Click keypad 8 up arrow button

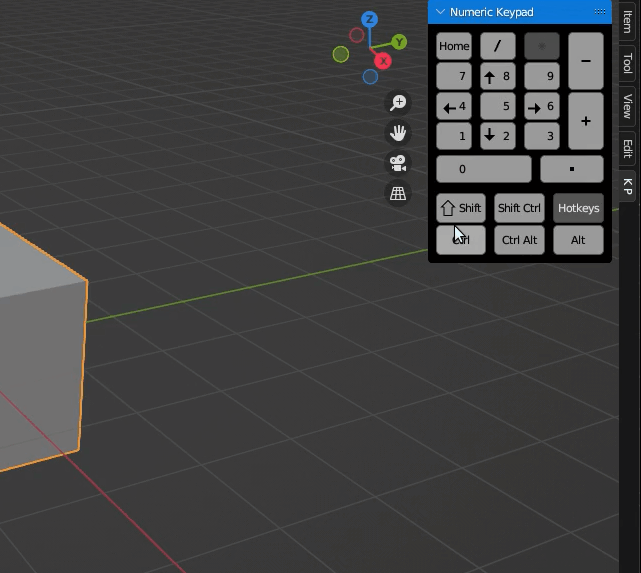tap(498, 76)
